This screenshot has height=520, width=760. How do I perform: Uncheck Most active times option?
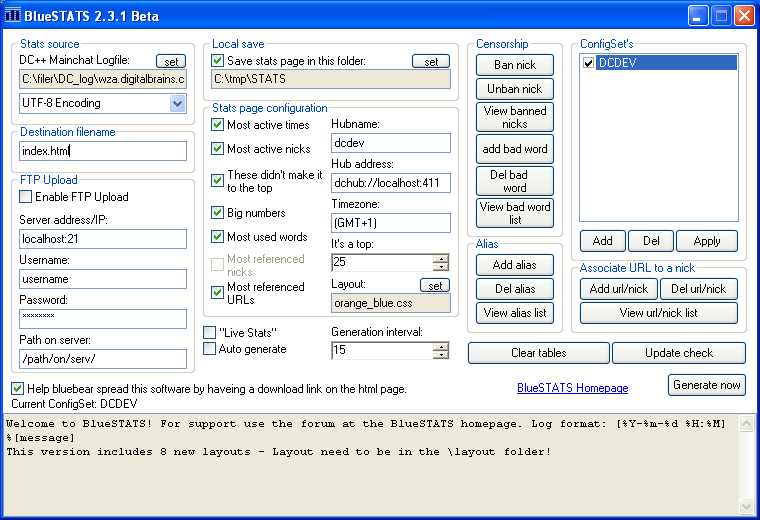218,125
